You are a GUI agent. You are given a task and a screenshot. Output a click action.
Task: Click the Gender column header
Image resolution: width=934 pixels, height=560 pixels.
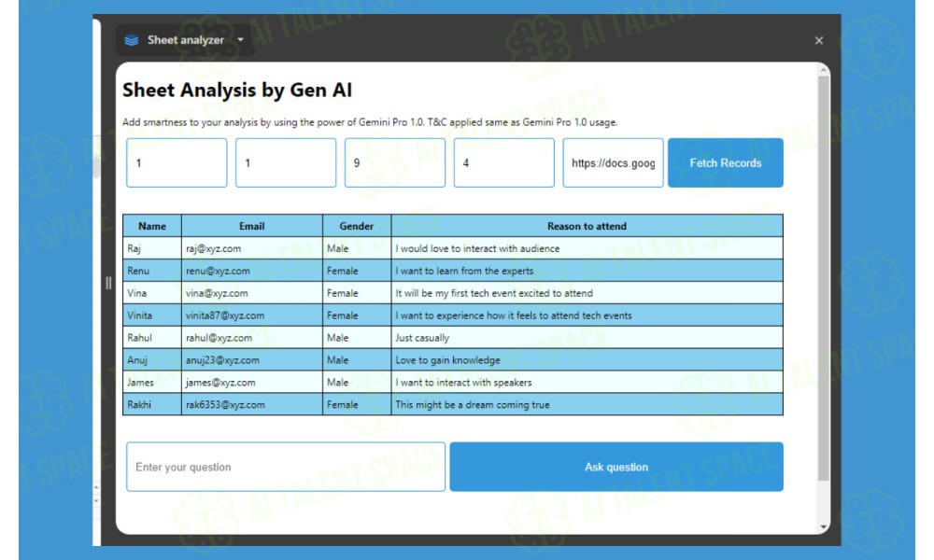tap(357, 226)
